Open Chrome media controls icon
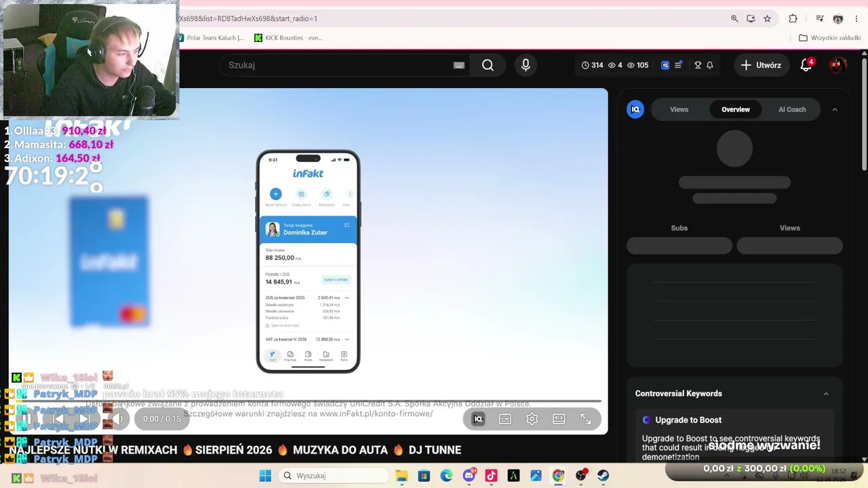The image size is (868, 488). [820, 18]
